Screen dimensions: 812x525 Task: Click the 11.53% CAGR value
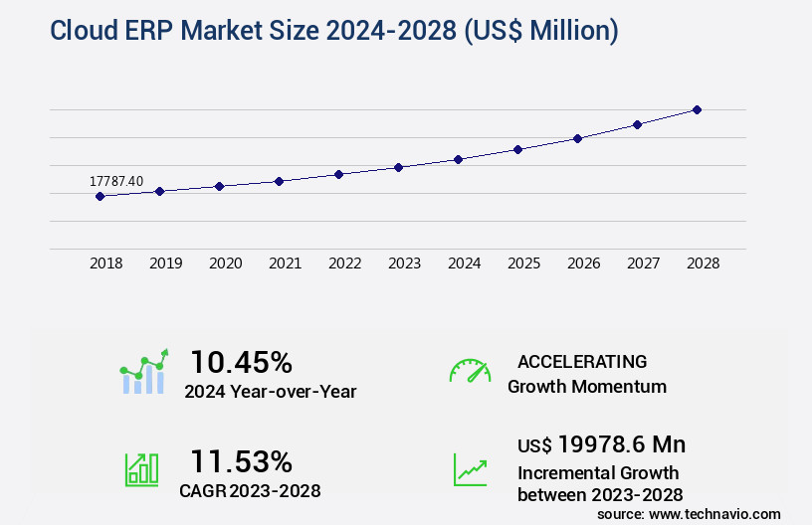click(241, 461)
